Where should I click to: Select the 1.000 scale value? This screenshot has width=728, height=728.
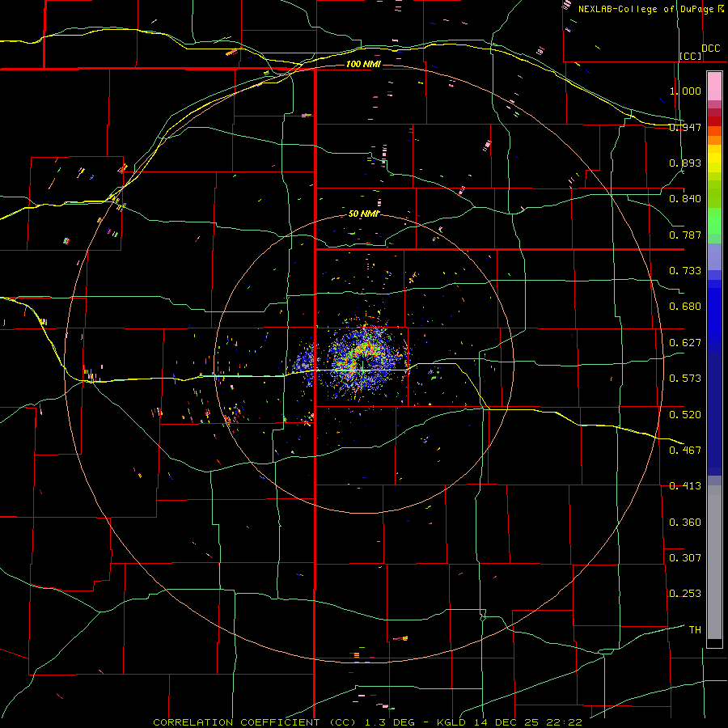coord(685,91)
